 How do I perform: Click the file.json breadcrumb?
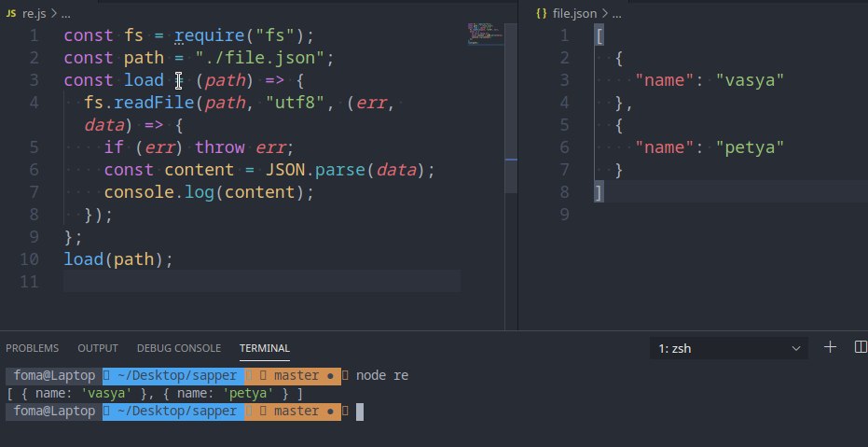(574, 14)
